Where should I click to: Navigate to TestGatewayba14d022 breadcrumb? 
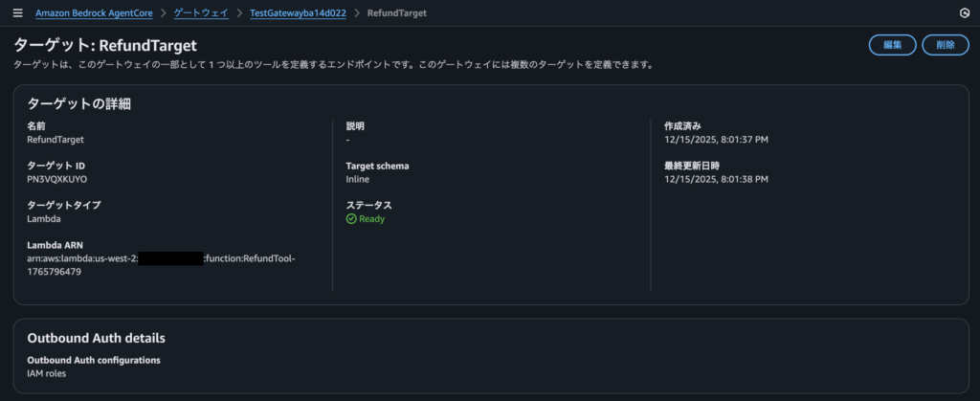click(x=298, y=13)
